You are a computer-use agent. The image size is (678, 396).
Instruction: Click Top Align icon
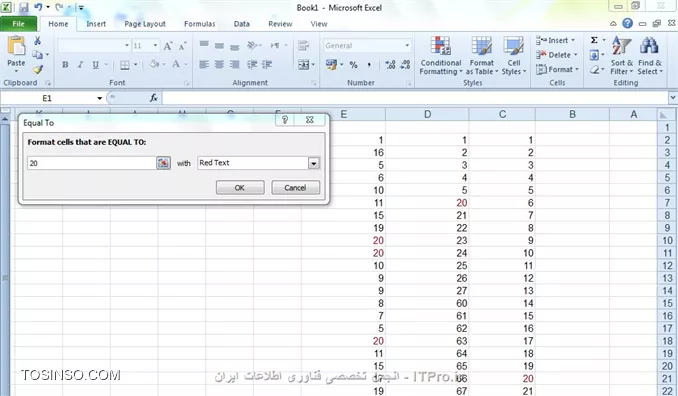point(204,45)
